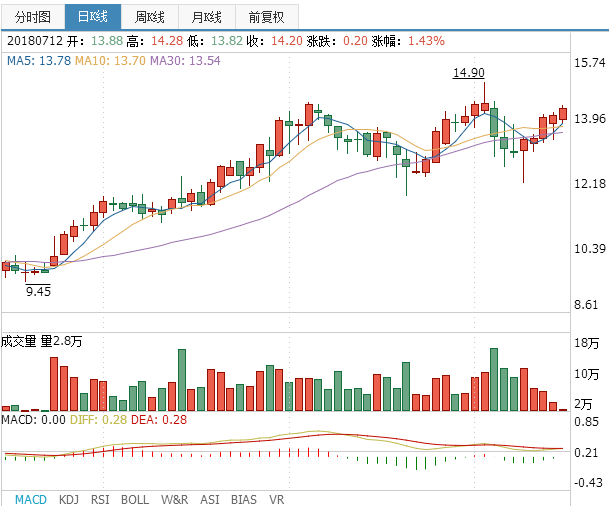
Task: Click the 涨幅 1.43% value
Action: click(x=426, y=41)
